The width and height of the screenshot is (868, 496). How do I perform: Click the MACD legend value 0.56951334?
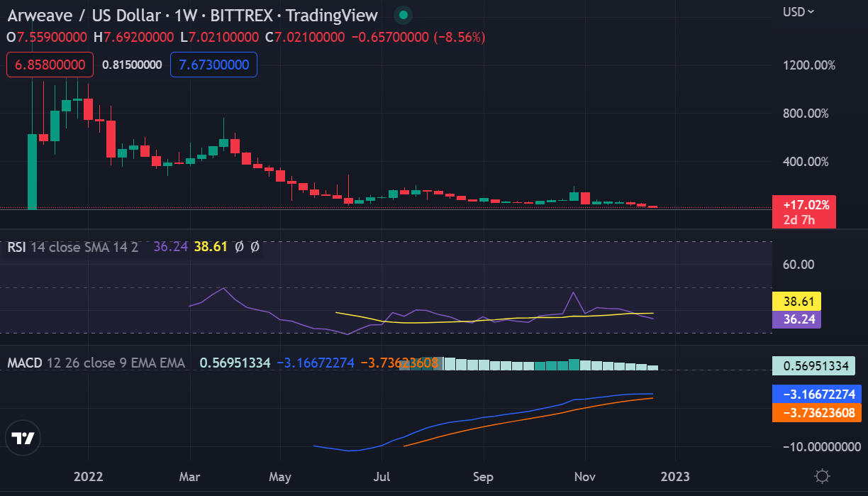(x=235, y=363)
